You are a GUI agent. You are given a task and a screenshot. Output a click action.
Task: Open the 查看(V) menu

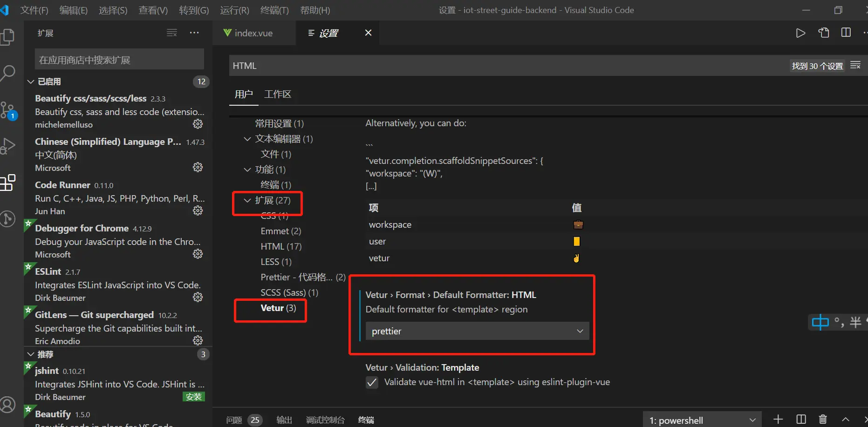pos(153,10)
